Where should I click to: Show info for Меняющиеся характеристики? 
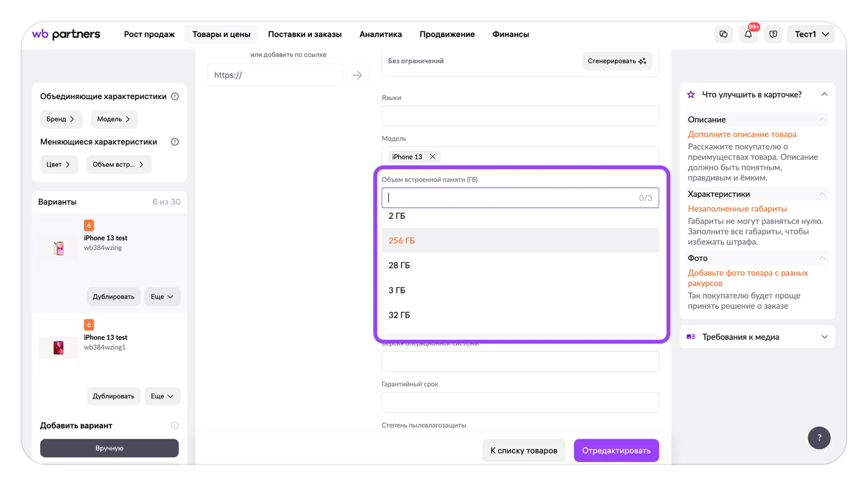pos(175,142)
